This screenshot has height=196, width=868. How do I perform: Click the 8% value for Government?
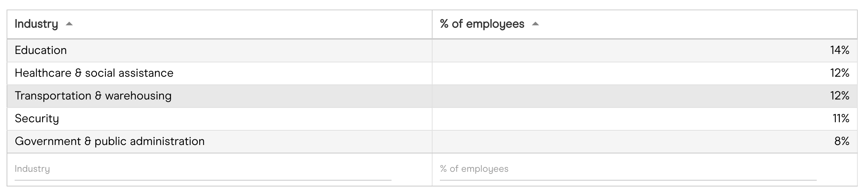click(842, 141)
